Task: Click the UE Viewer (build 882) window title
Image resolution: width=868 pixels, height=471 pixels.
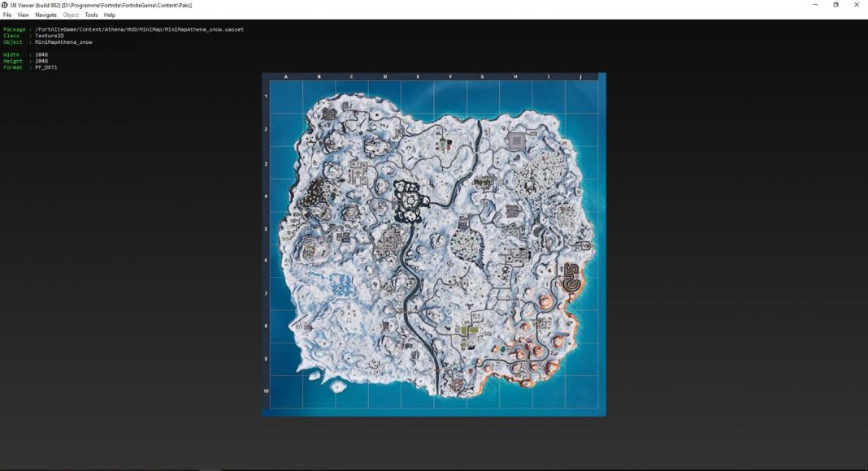Action: (102, 5)
